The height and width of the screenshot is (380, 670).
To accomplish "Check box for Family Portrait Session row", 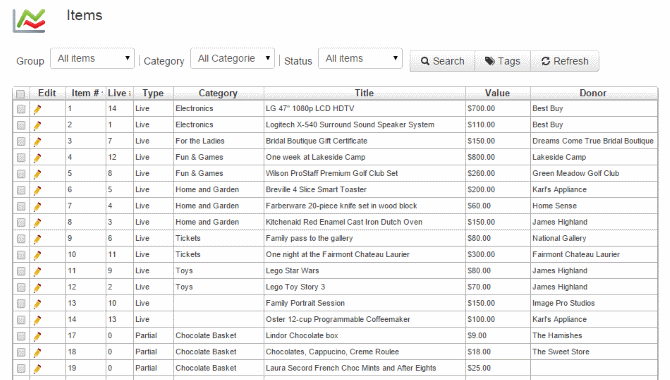I will pos(21,304).
